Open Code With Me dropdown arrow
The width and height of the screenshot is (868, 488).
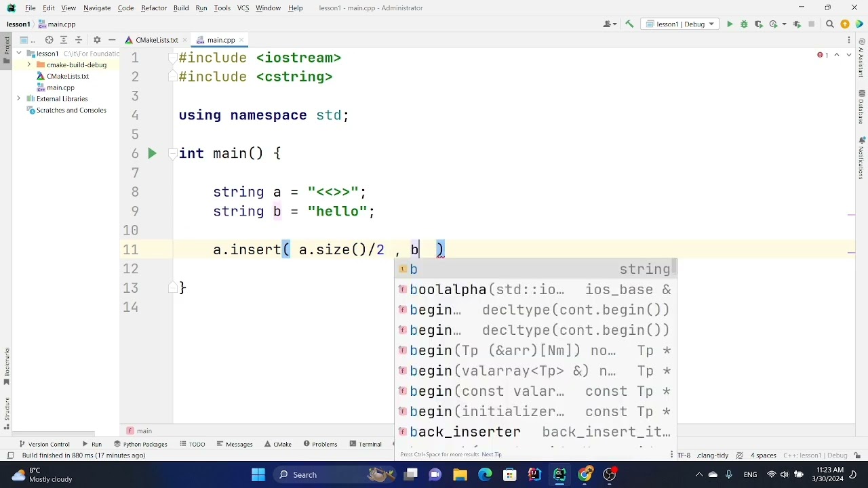point(615,24)
